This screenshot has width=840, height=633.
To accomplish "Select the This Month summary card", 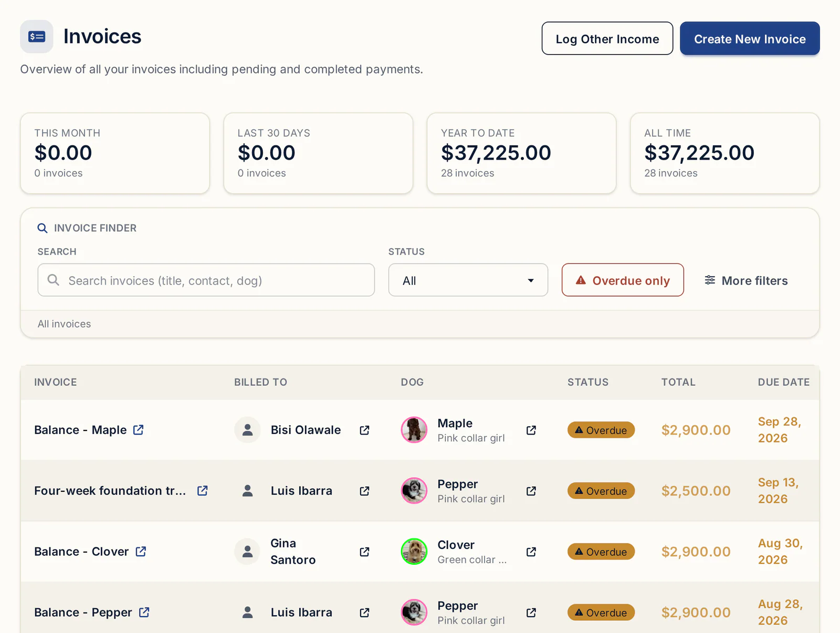I will click(x=115, y=153).
